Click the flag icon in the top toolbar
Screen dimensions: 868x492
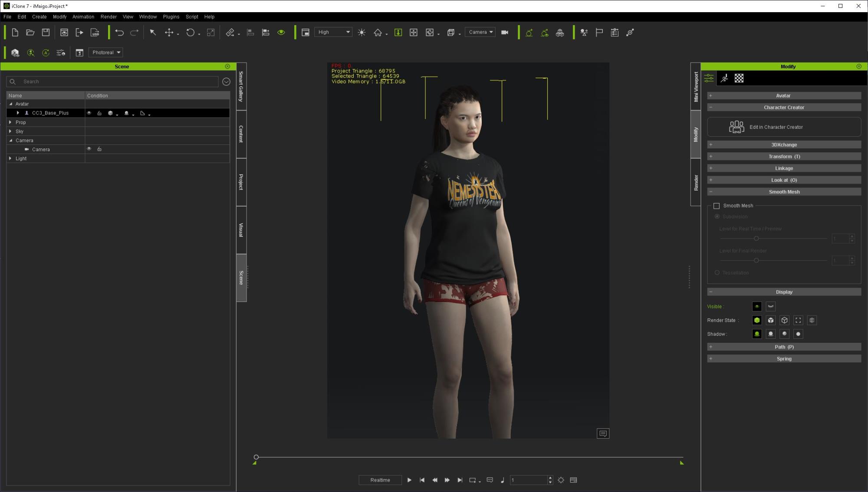[599, 33]
